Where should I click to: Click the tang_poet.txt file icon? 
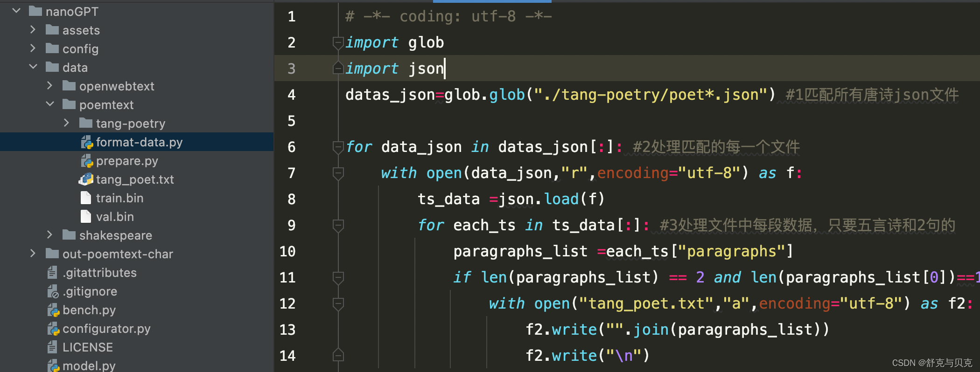(86, 179)
